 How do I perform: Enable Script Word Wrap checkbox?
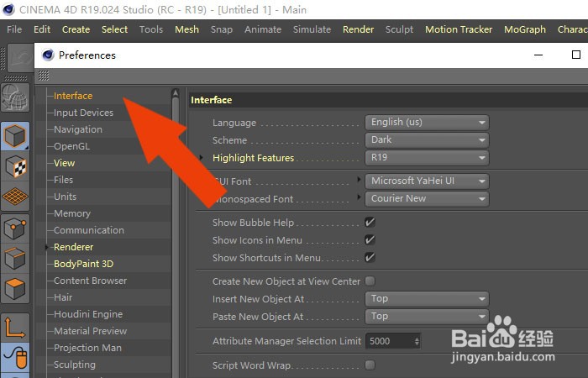pyautogui.click(x=370, y=365)
